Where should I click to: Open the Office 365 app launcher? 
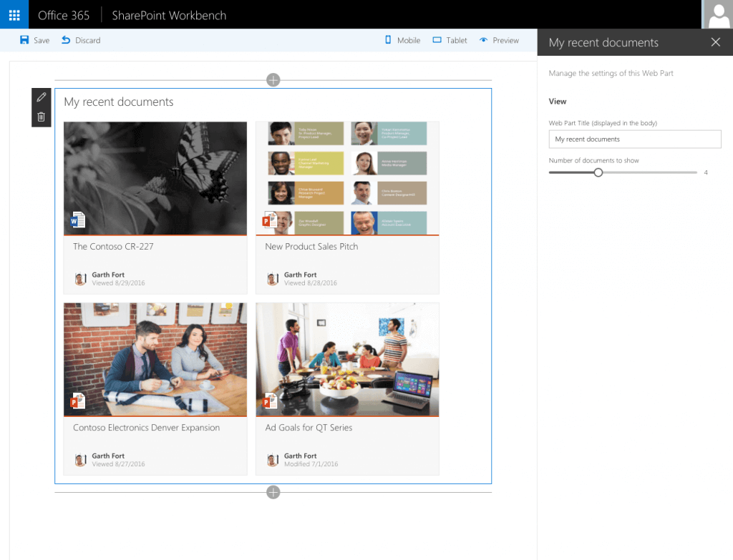(14, 14)
